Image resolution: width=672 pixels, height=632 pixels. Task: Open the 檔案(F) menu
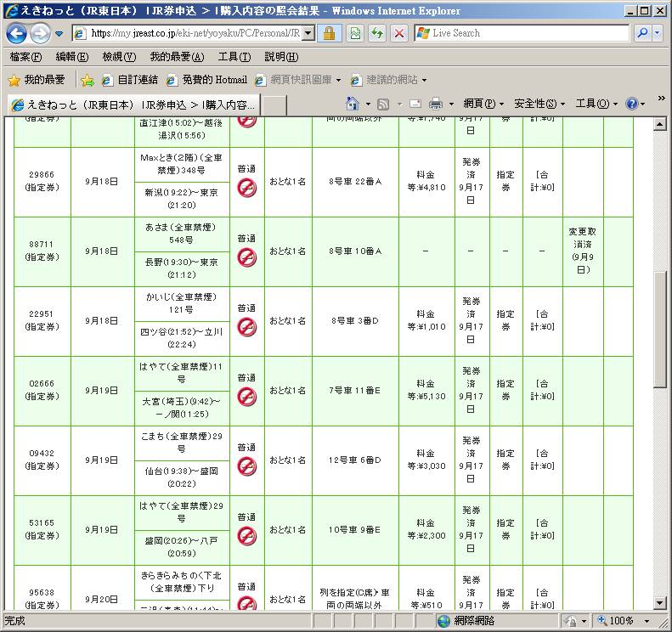click(x=25, y=57)
